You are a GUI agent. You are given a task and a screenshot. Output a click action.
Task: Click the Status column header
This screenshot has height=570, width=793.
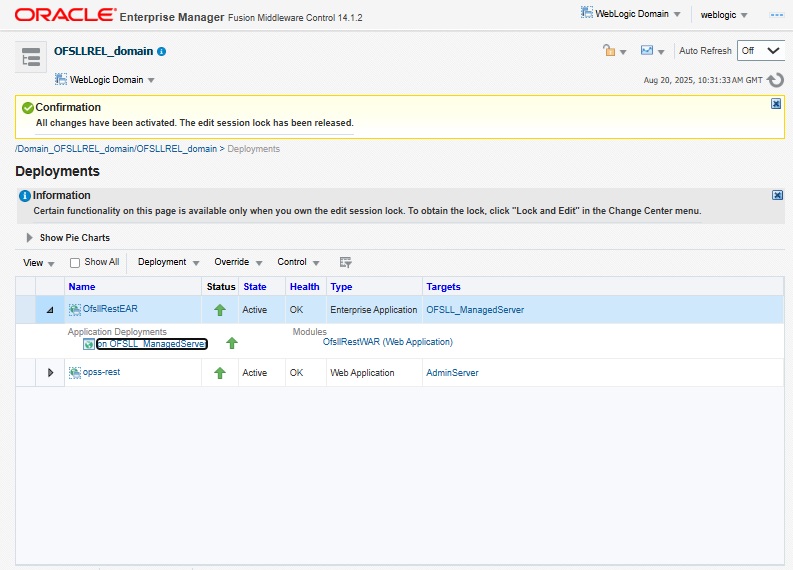[x=221, y=287]
